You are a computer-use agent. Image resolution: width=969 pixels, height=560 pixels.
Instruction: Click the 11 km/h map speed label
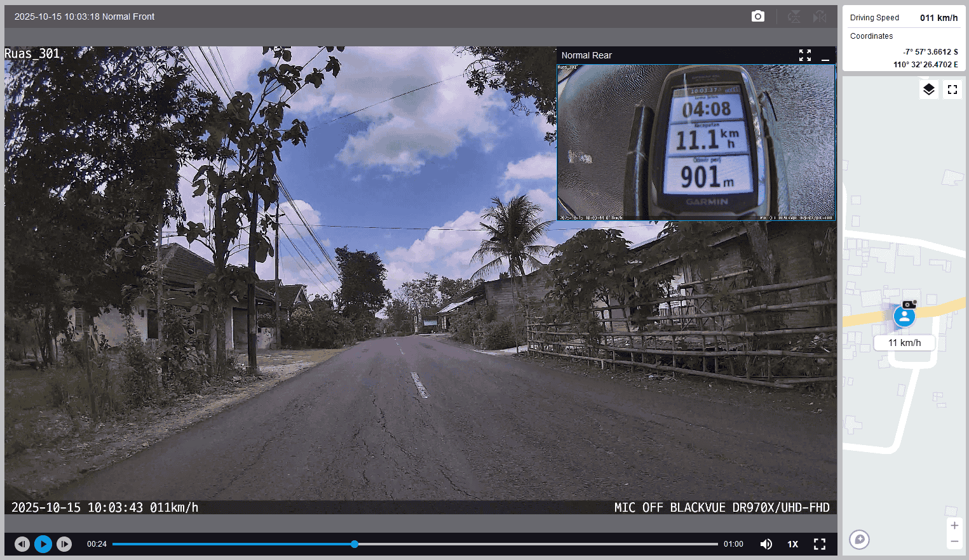[904, 343]
